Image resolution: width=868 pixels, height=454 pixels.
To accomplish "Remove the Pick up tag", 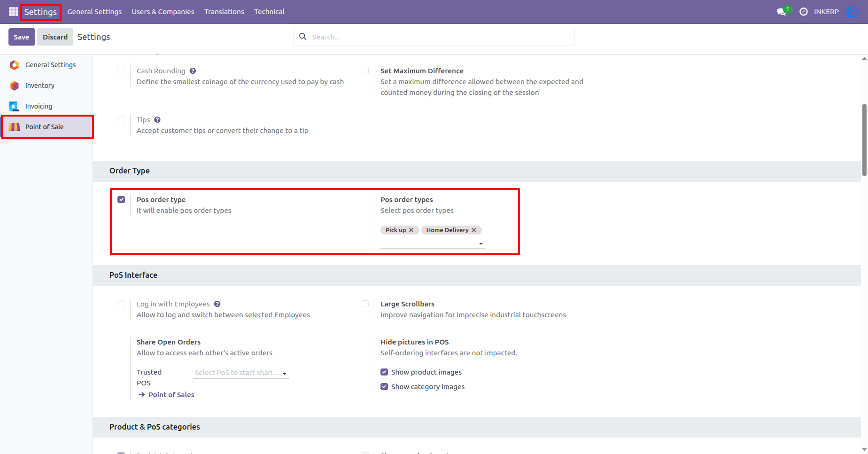I will coord(411,230).
